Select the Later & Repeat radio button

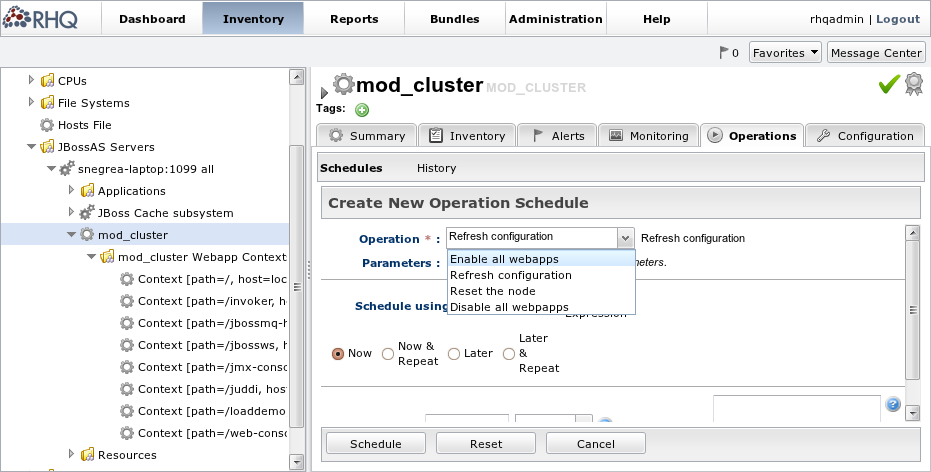(x=508, y=354)
